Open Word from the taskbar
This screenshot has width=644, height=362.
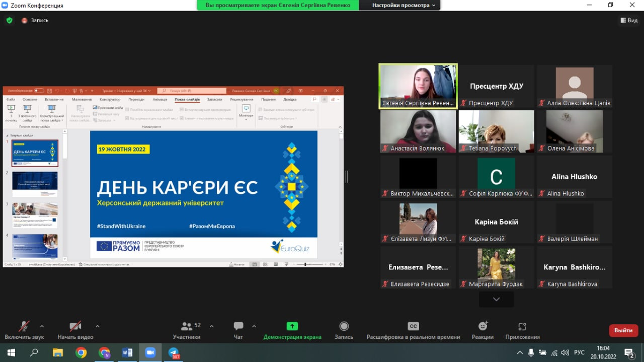(127, 352)
